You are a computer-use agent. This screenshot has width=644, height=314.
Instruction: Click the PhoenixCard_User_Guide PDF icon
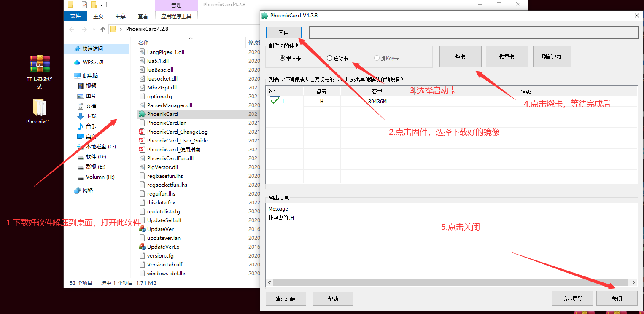[142, 141]
